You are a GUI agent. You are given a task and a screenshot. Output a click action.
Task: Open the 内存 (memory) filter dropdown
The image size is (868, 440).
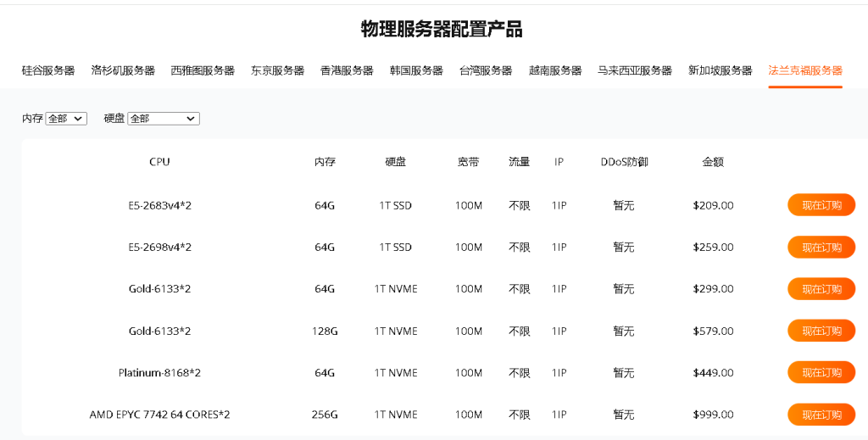tap(66, 119)
